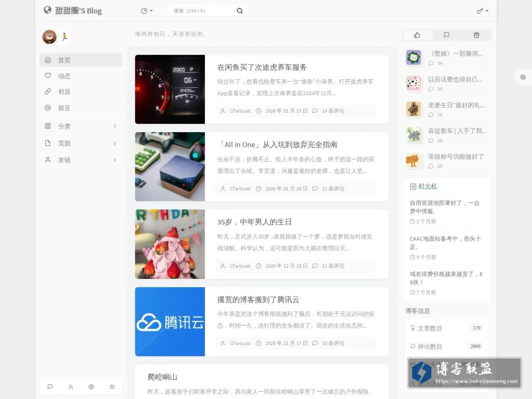Switch to the gift box tab

pyautogui.click(x=476, y=35)
